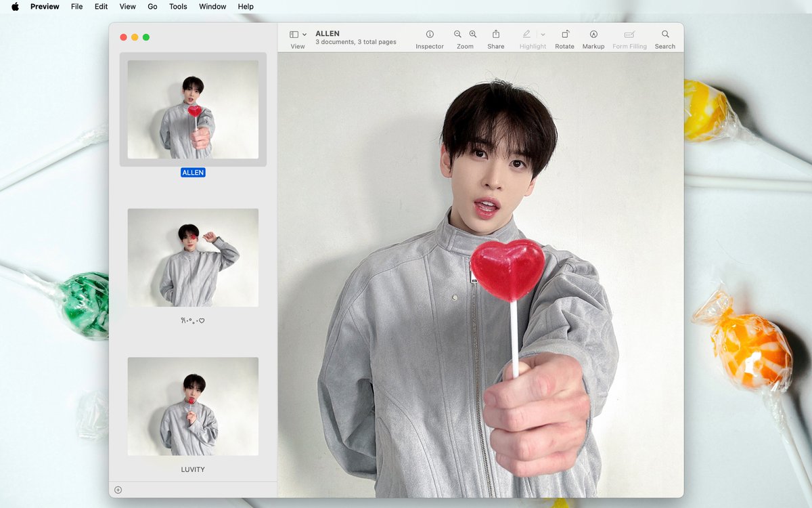Click the highlighted ALLEN filename label
Viewport: 812px width, 508px height.
(x=193, y=173)
